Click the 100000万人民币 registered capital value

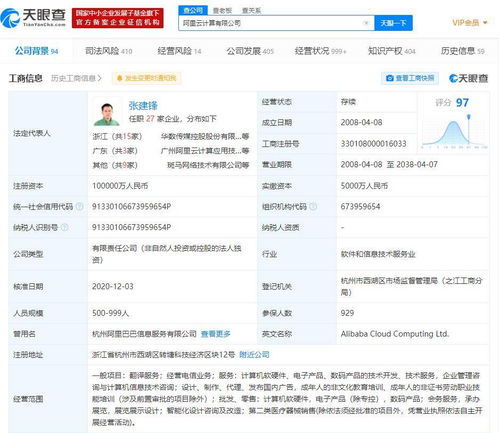120,186
